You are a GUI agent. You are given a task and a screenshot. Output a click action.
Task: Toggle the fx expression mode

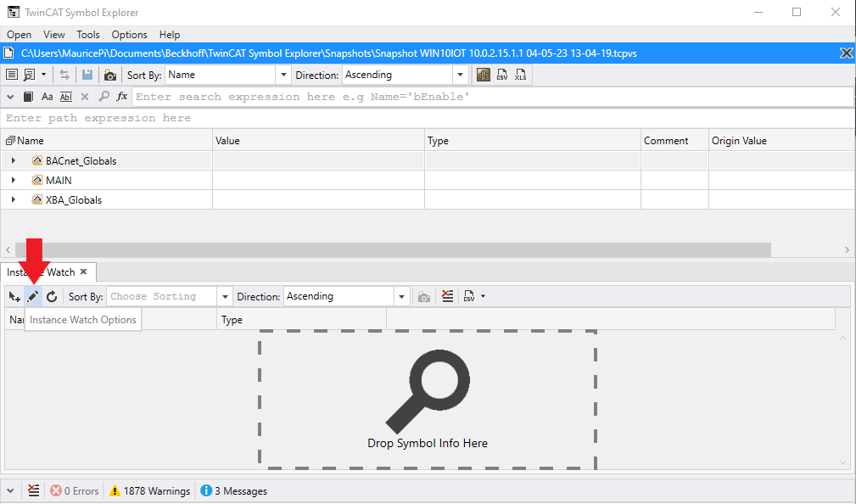(121, 97)
